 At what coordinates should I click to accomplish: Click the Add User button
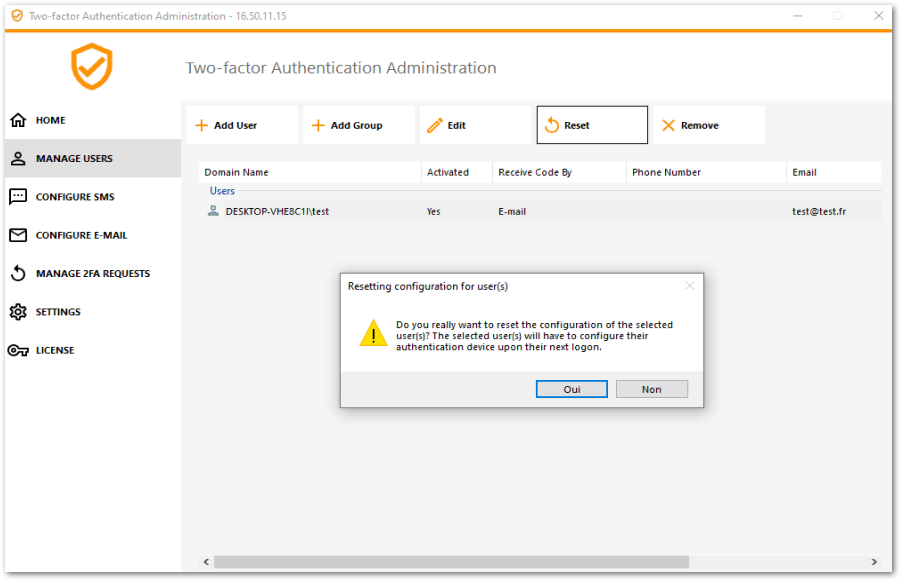pyautogui.click(x=241, y=125)
